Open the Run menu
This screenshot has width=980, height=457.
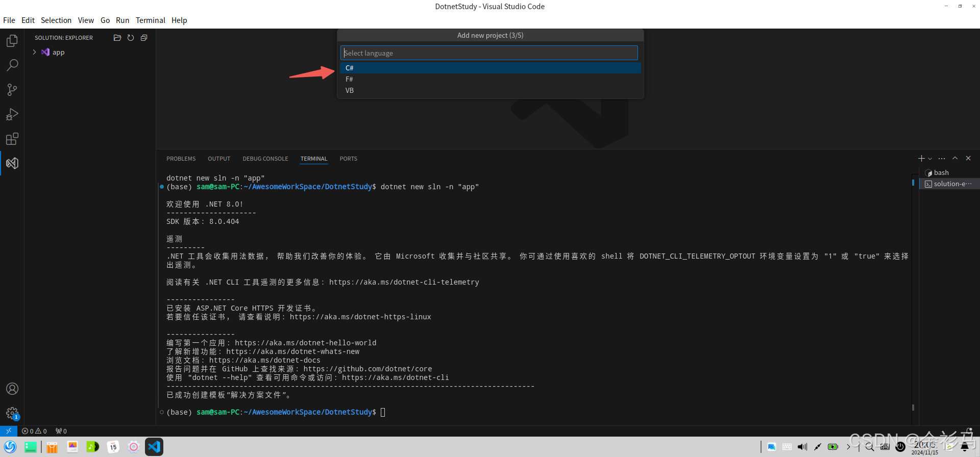(x=122, y=20)
